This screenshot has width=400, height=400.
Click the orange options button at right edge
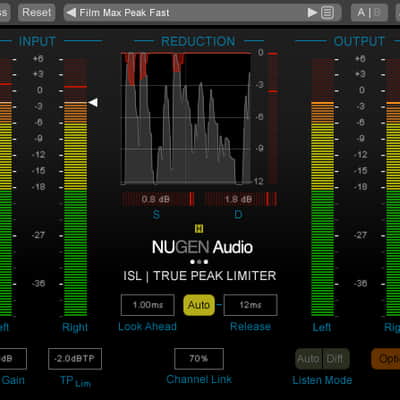386,359
